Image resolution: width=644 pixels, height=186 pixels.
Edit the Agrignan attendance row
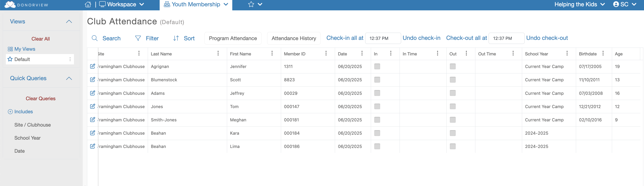coord(92,66)
